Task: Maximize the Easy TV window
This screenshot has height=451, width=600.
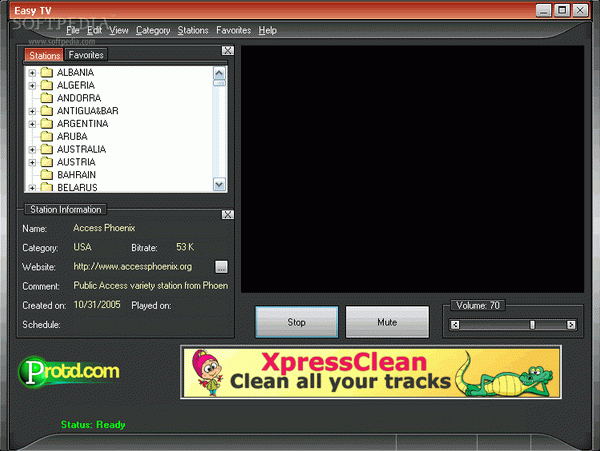Action: (x=562, y=10)
